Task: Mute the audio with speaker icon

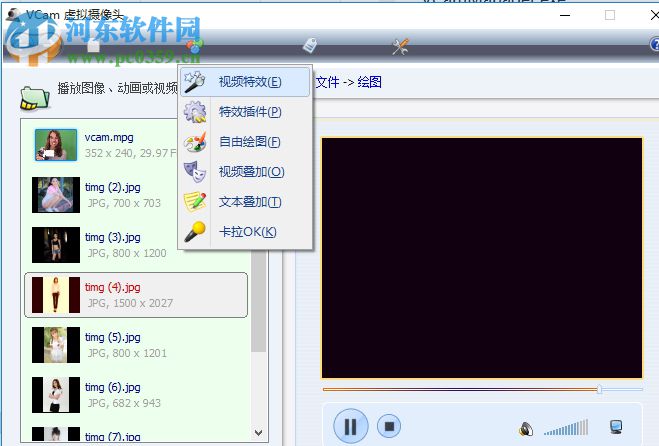Action: click(x=525, y=429)
